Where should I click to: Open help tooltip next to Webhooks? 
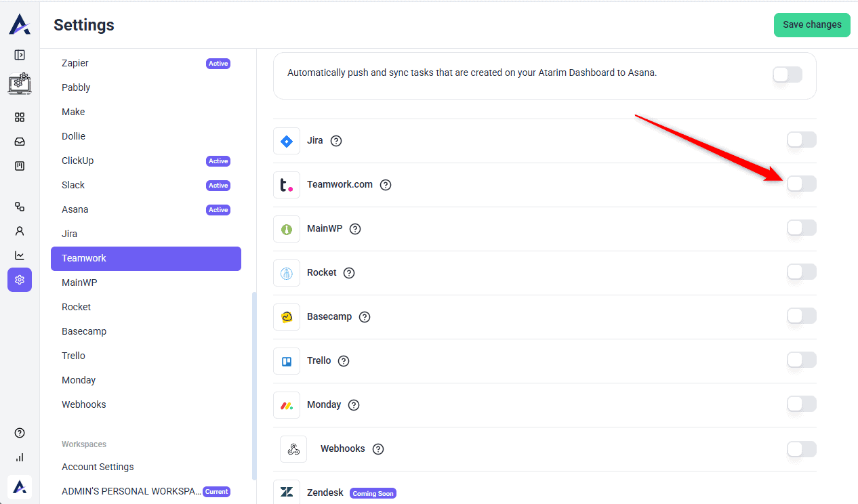(378, 449)
